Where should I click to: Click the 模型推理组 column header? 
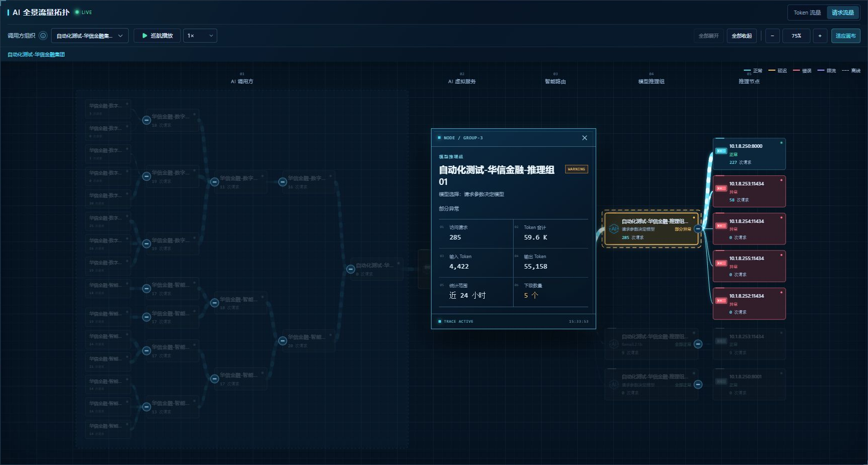pyautogui.click(x=651, y=81)
